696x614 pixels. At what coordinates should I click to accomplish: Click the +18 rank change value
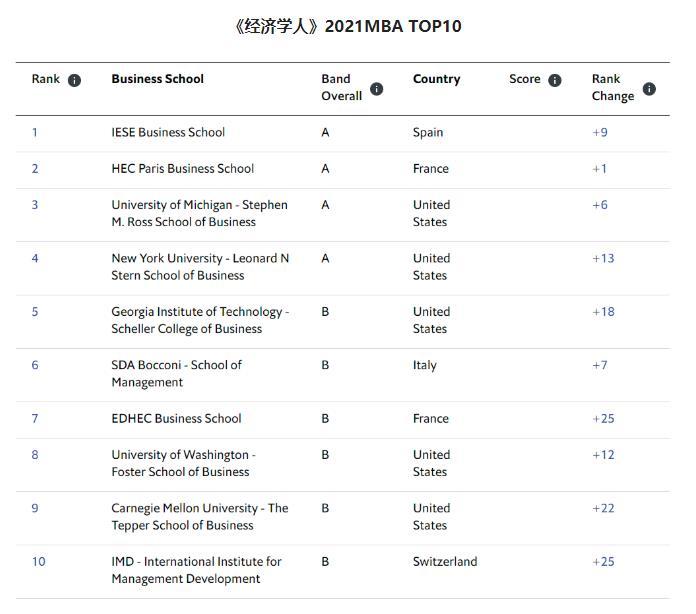click(x=603, y=312)
